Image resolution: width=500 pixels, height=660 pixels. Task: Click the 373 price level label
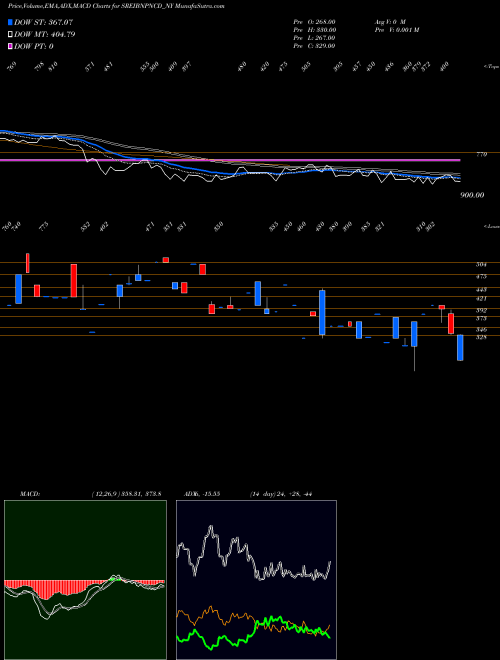[481, 319]
